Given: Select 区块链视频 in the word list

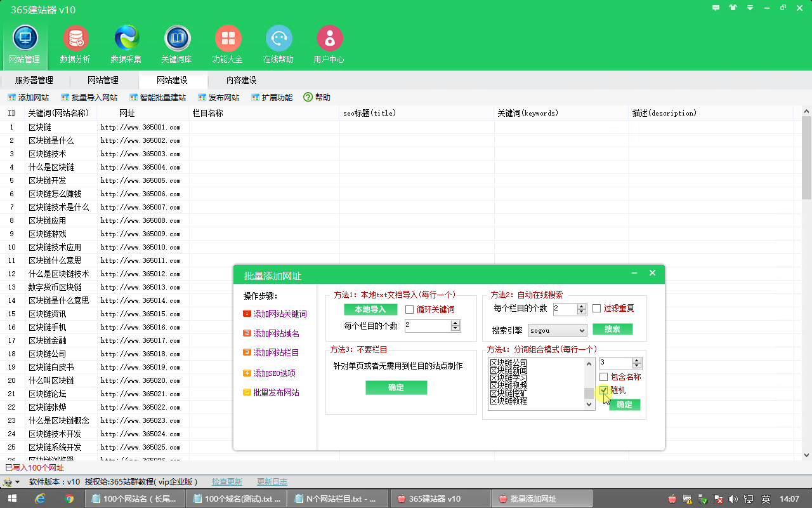Looking at the screenshot, I should point(509,386).
